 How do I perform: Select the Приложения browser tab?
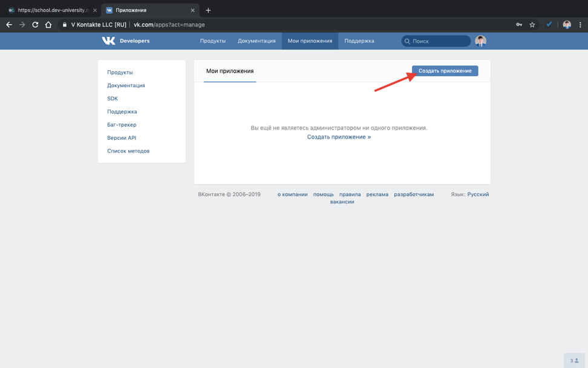coord(150,10)
